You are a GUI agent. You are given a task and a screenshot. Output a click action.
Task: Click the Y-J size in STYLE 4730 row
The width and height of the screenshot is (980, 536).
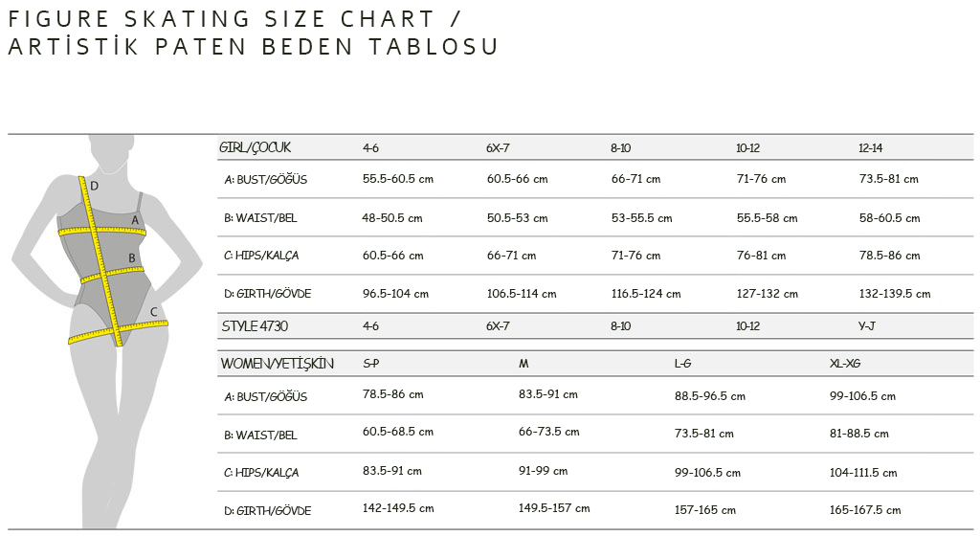pyautogui.click(x=867, y=326)
